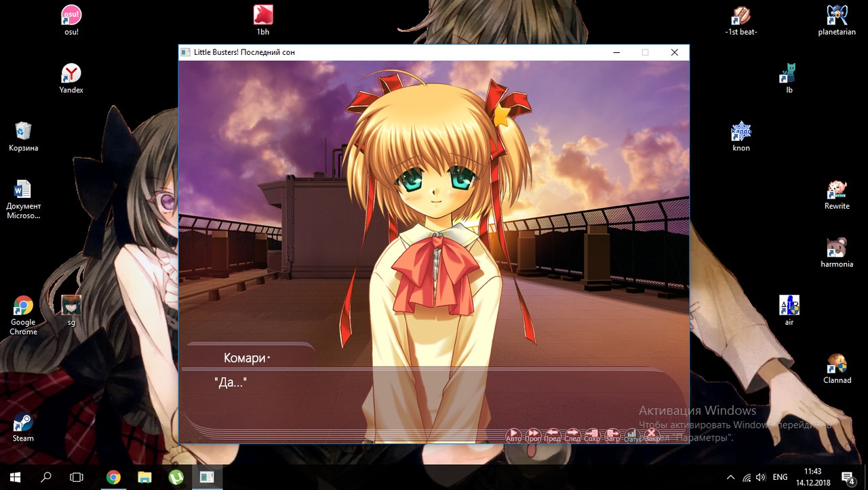The image size is (868, 490).
Task: Expand hidden system tray icons
Action: coord(730,477)
